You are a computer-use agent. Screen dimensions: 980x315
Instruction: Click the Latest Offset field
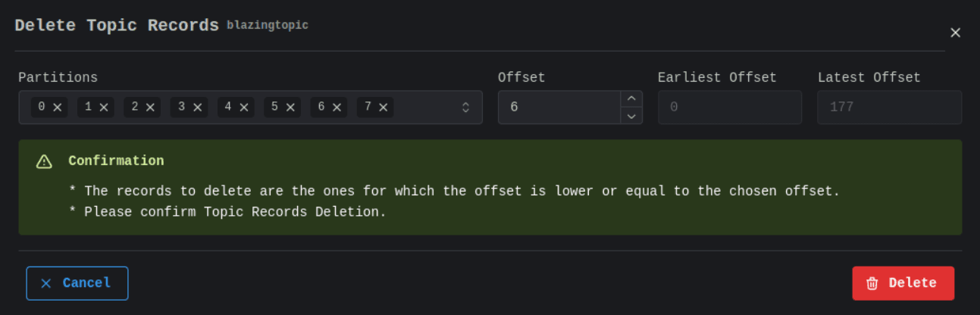890,108
